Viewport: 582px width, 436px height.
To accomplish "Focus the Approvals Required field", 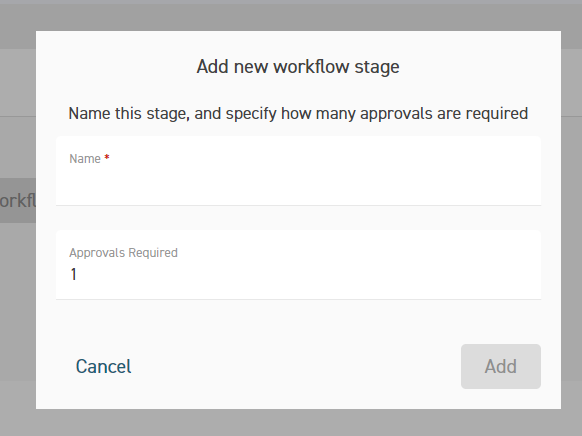I will pyautogui.click(x=298, y=265).
